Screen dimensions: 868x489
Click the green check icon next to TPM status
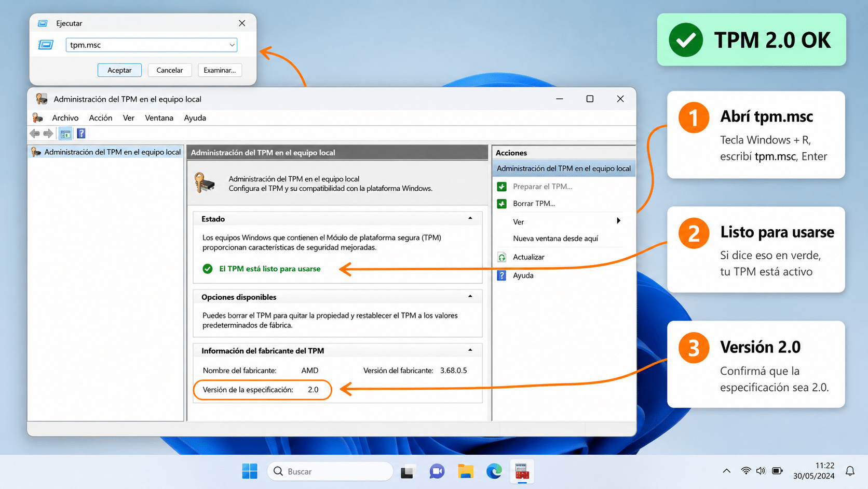tap(208, 269)
